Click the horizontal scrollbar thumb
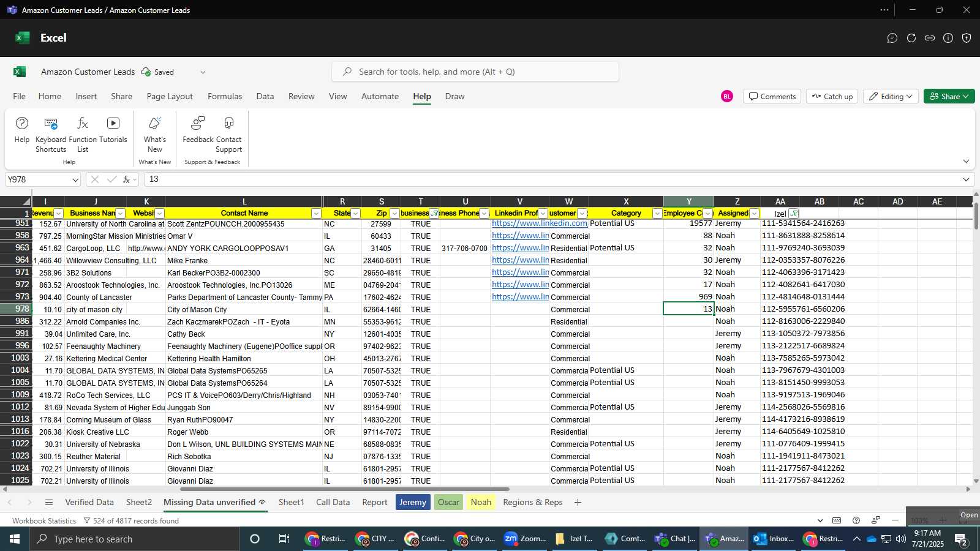The image size is (980, 551). [344, 489]
